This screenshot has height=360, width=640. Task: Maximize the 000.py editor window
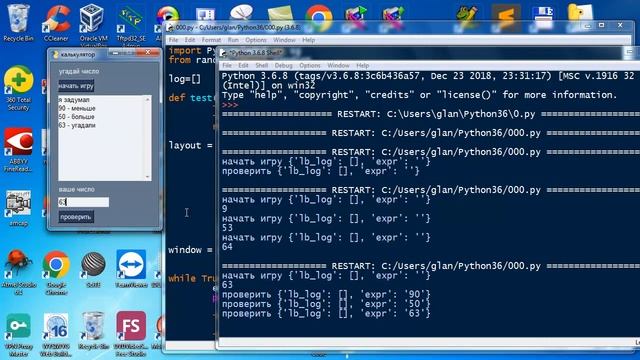pyautogui.click(x=602, y=25)
